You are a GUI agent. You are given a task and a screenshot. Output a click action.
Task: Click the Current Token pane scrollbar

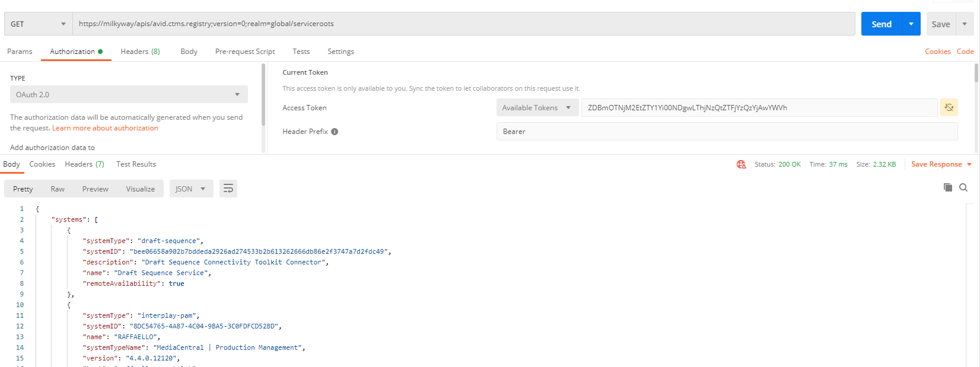[x=976, y=74]
